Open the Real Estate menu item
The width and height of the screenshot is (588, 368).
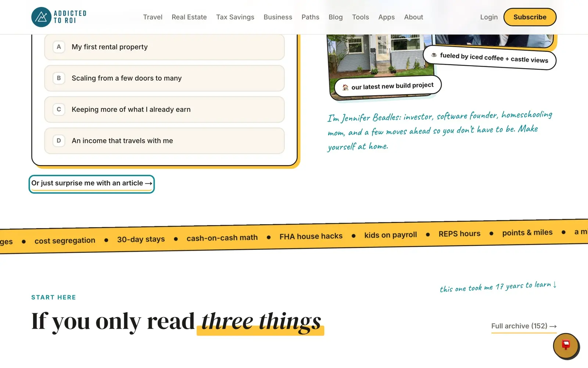tap(189, 17)
